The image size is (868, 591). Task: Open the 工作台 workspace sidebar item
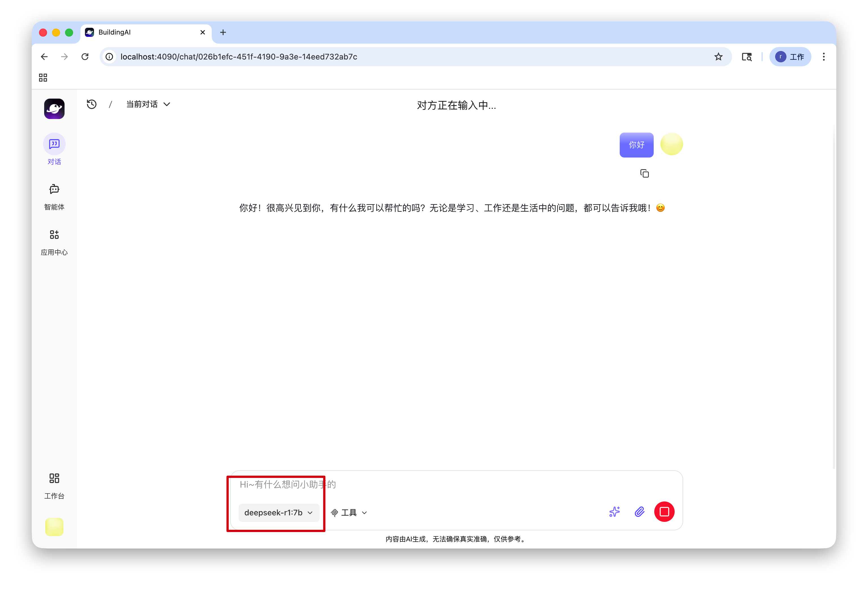[54, 486]
